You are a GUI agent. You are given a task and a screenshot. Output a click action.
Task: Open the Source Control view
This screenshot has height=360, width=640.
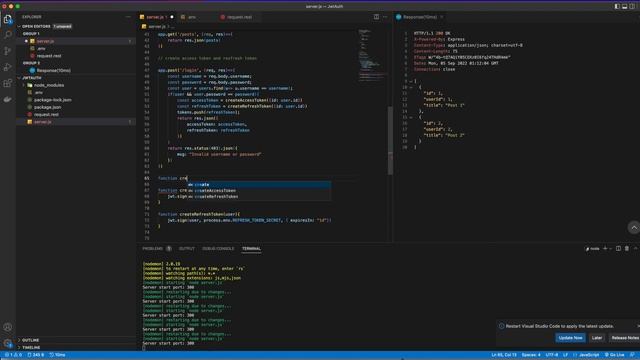[8, 51]
